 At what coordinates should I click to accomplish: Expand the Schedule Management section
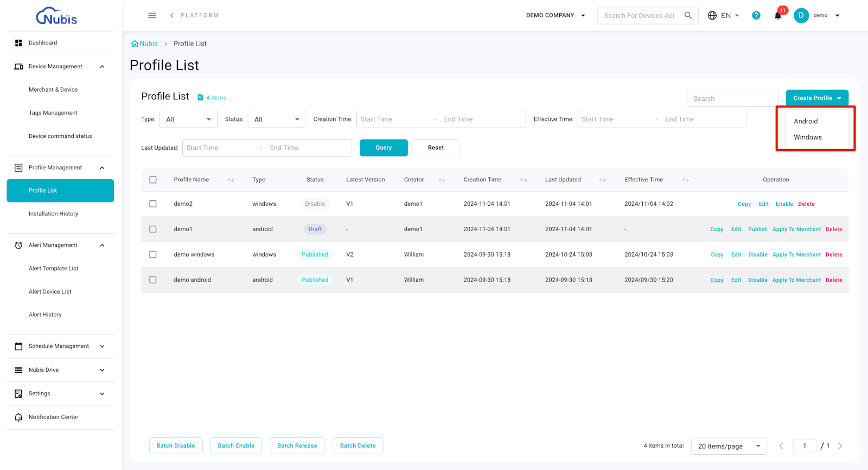[102, 346]
